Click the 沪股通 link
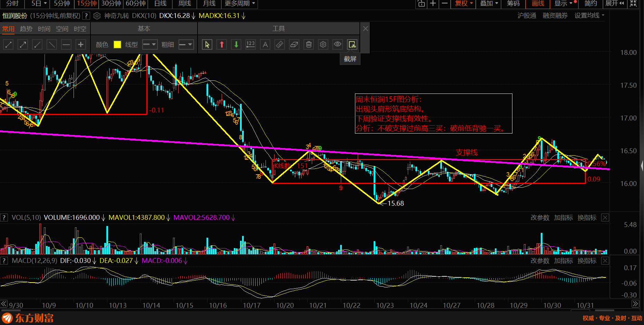This screenshot has width=644, height=325. (527, 16)
